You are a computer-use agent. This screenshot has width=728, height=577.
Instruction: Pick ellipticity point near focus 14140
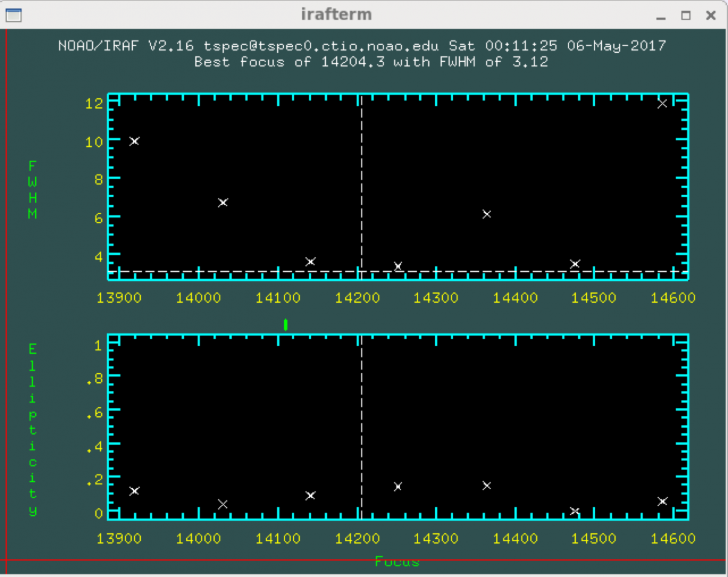point(311,495)
